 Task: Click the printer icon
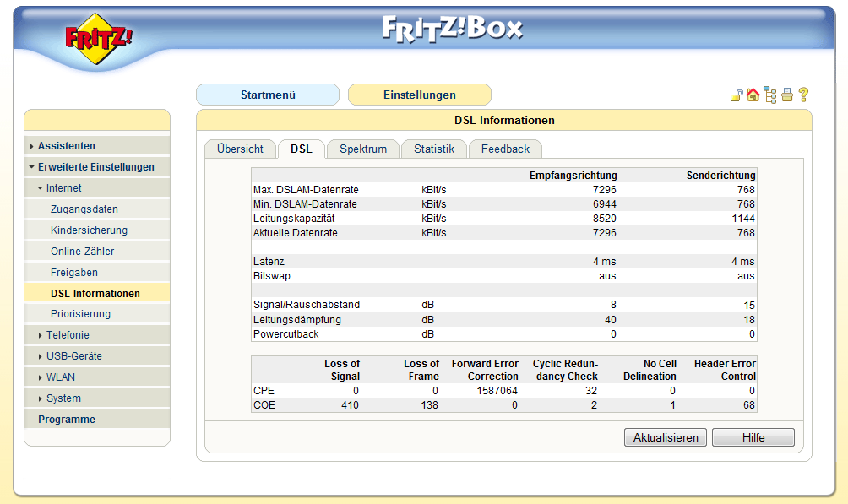click(x=787, y=95)
